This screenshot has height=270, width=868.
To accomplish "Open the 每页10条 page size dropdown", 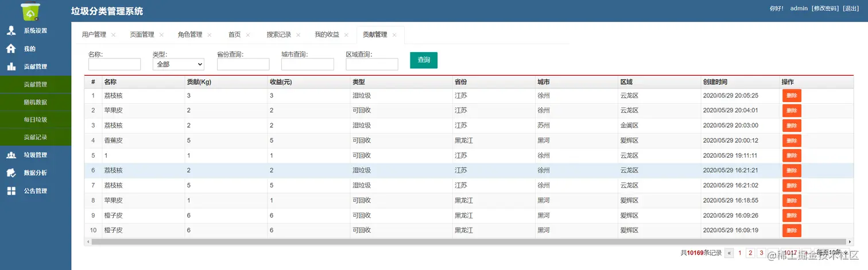I will [x=832, y=253].
